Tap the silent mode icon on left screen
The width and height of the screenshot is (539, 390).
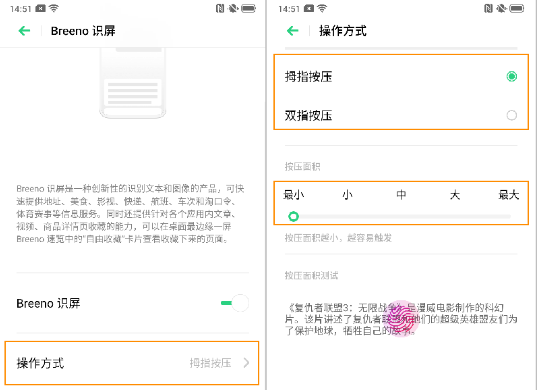[233, 8]
